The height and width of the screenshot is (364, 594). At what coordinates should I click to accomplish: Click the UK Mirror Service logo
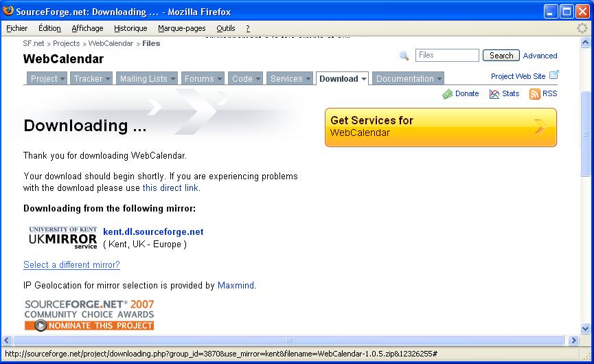63,238
